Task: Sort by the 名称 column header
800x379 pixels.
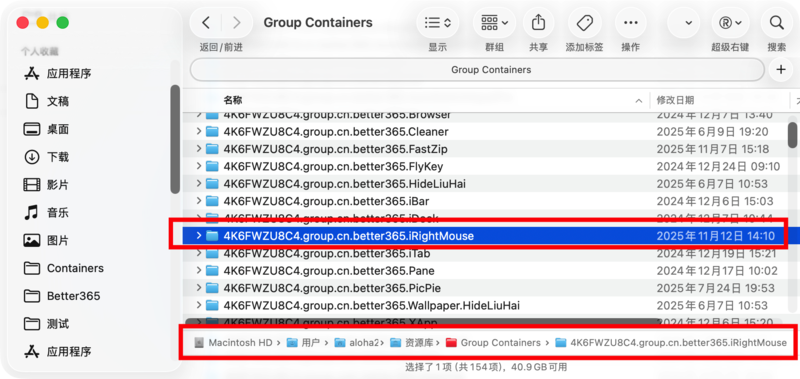Action: pos(233,100)
